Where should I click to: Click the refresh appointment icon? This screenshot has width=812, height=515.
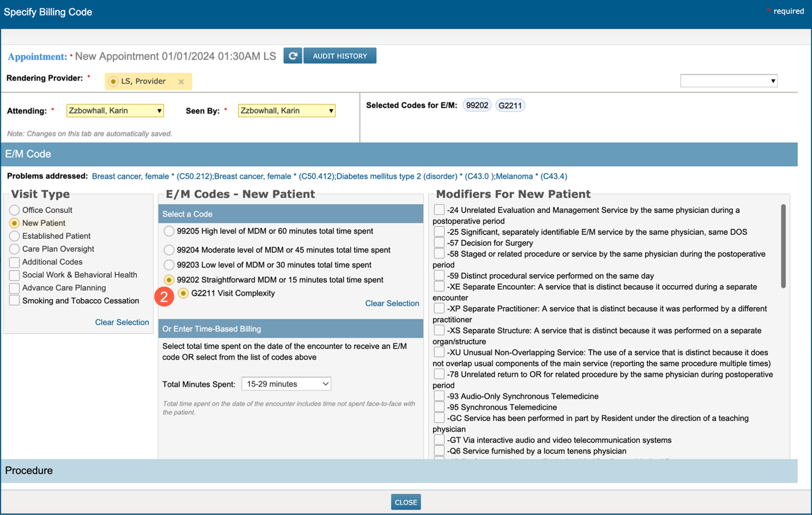click(x=293, y=56)
